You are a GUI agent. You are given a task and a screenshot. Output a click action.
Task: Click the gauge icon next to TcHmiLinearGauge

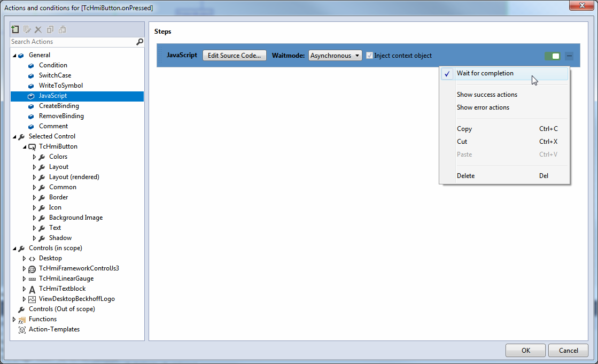[x=32, y=279]
